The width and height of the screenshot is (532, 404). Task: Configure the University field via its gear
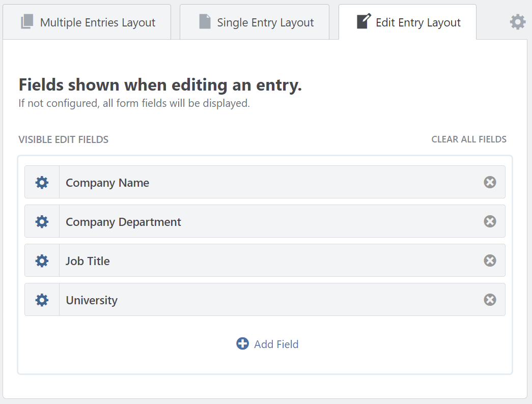(x=42, y=300)
